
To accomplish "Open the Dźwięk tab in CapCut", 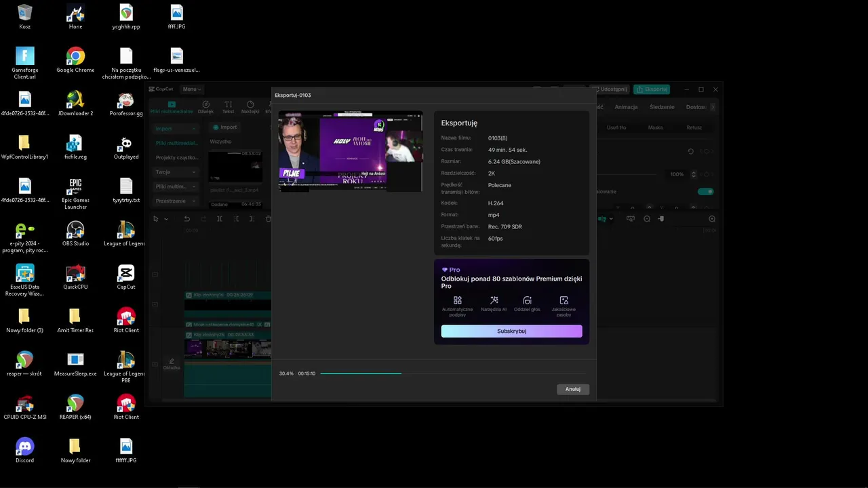I will coord(205,107).
